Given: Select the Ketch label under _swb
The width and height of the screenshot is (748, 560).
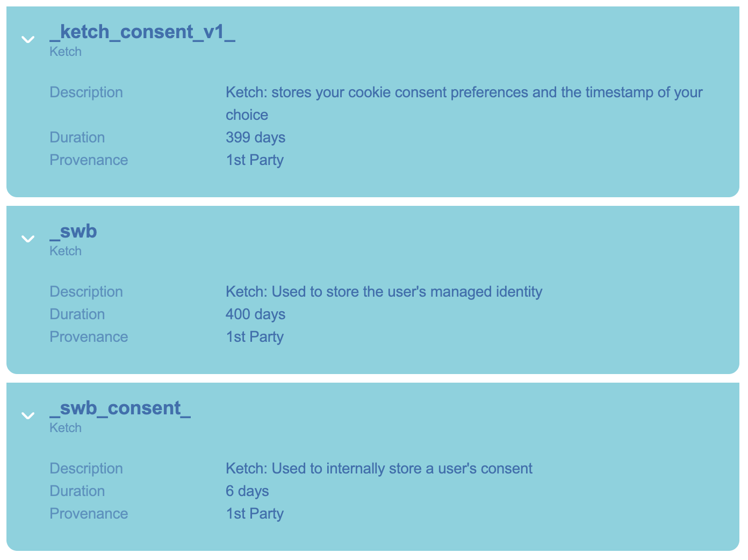Looking at the screenshot, I should pos(66,251).
